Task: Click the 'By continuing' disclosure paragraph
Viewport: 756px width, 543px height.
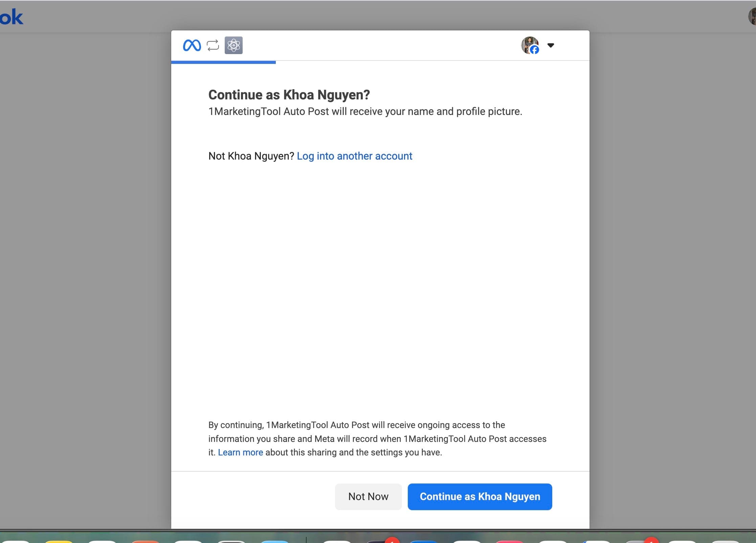Action: coord(377,439)
